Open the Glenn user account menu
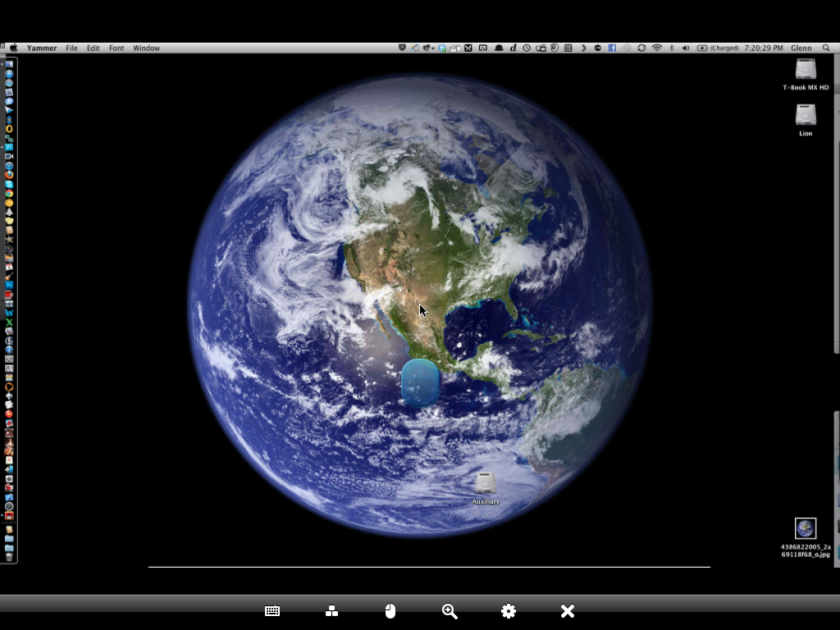This screenshot has height=630, width=840. click(801, 48)
